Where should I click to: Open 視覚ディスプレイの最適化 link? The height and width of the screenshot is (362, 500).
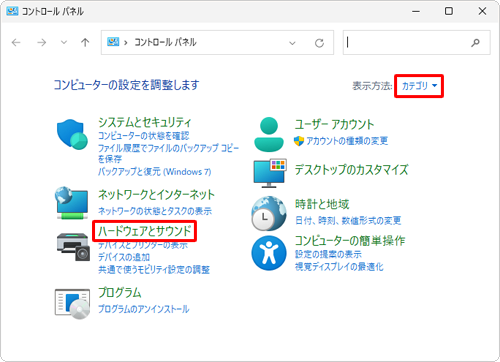(x=339, y=266)
